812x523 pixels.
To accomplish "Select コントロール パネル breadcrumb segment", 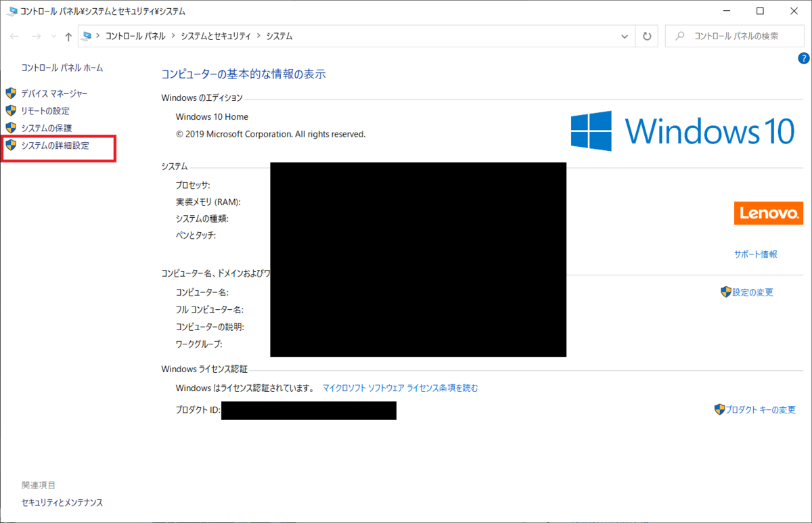I will pyautogui.click(x=135, y=36).
